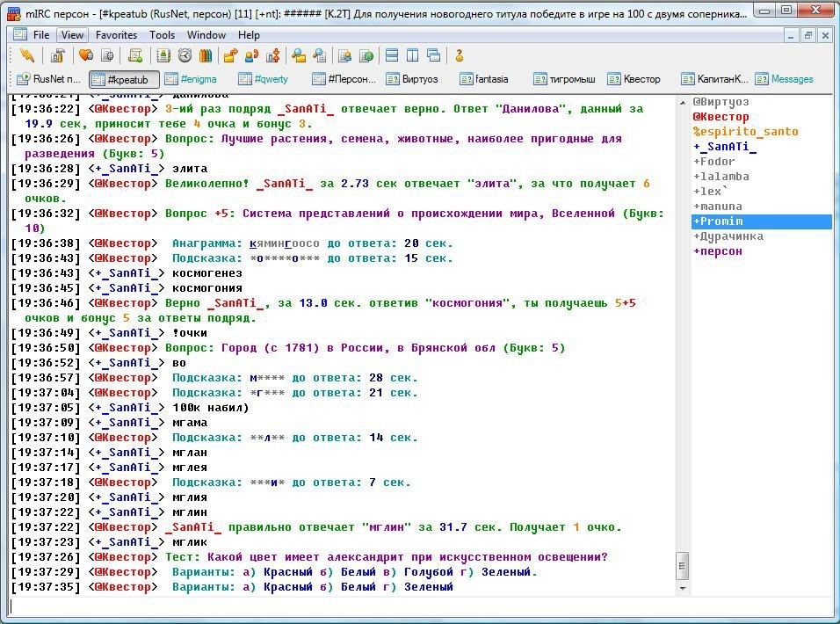The width and height of the screenshot is (840, 624).
Task: Open the Favorites heart icon
Action: tap(86, 55)
